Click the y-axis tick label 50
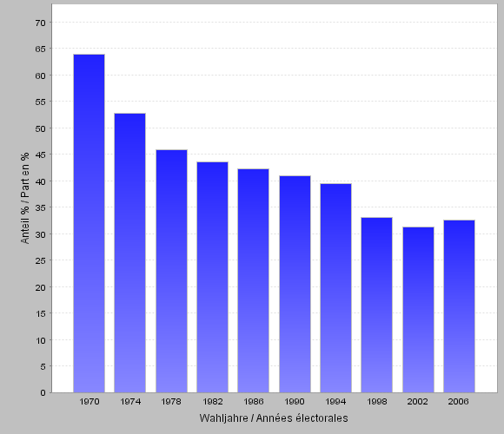Viewport: 504px width, 434px height. (x=41, y=128)
